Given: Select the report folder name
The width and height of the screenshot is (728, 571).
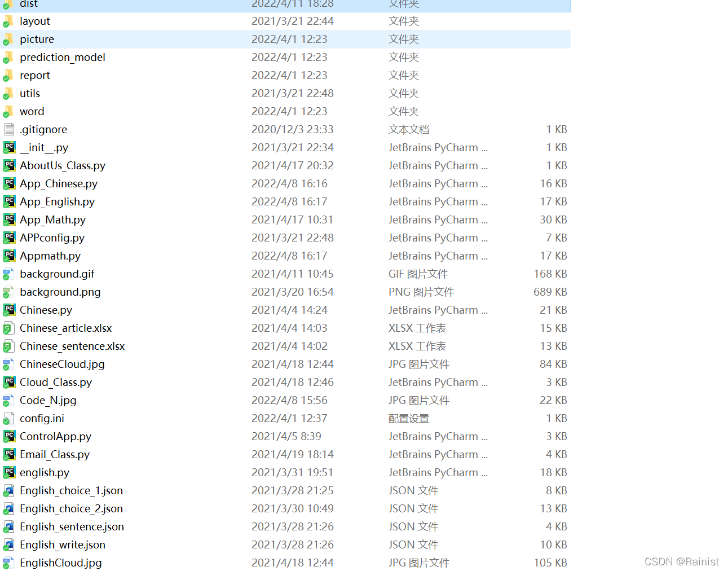Looking at the screenshot, I should [35, 76].
